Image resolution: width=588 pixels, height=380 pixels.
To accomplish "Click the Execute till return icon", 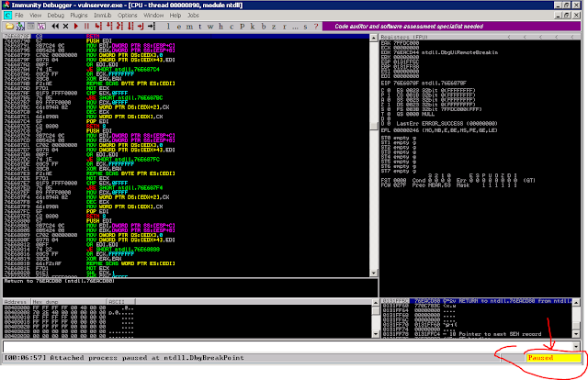I will click(x=141, y=27).
